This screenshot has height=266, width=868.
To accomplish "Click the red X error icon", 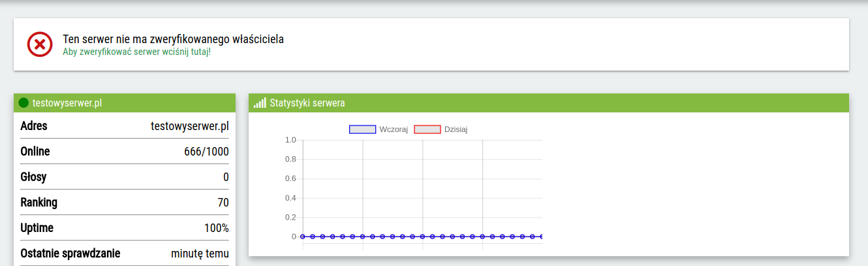I will point(39,44).
